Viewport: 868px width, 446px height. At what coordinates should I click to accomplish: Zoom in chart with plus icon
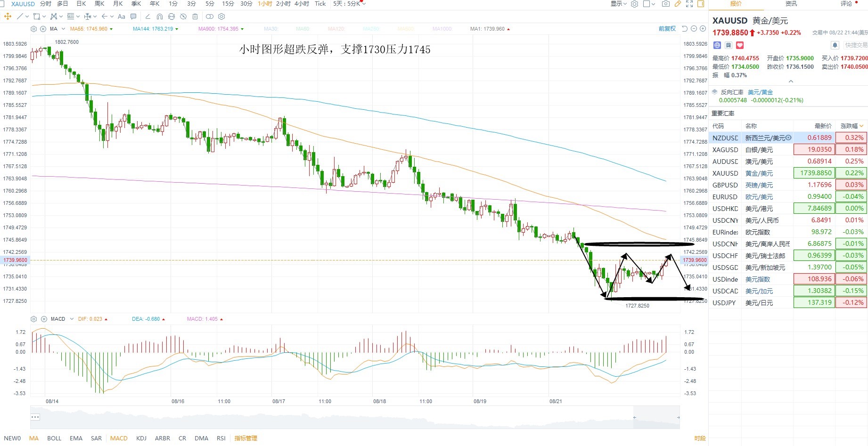pyautogui.click(x=703, y=29)
